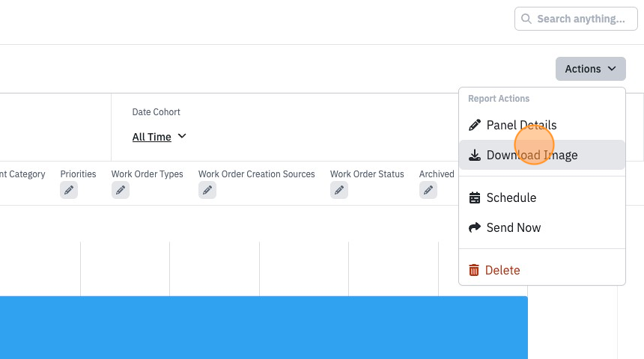This screenshot has height=359, width=644.
Task: Click the trash icon next to Delete
Action: point(474,270)
